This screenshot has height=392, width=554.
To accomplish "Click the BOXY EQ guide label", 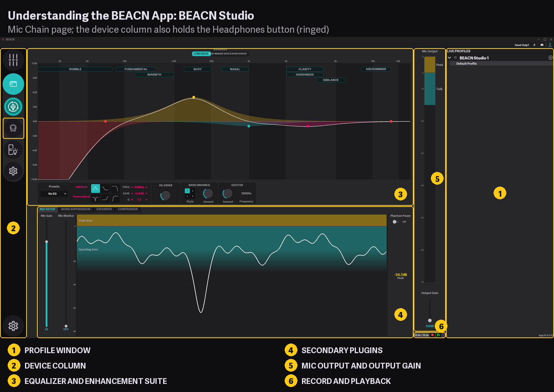I will [x=198, y=69].
